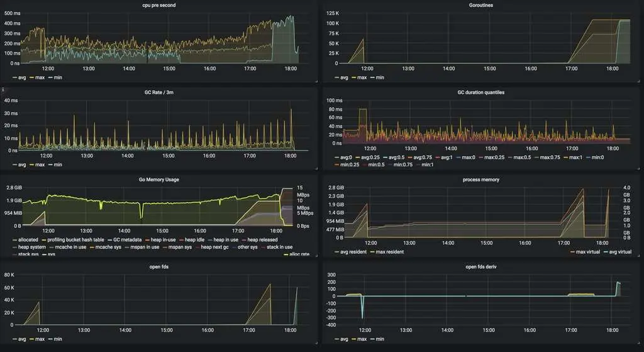
Task: Open the 'GC duration quantiles' panel title menu
Action: click(x=481, y=93)
